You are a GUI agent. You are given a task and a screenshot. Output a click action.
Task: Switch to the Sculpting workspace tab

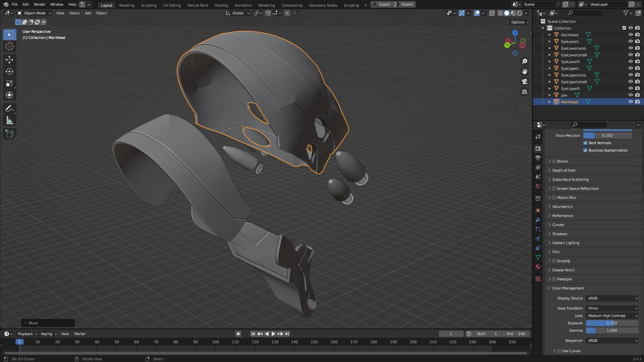pyautogui.click(x=148, y=5)
